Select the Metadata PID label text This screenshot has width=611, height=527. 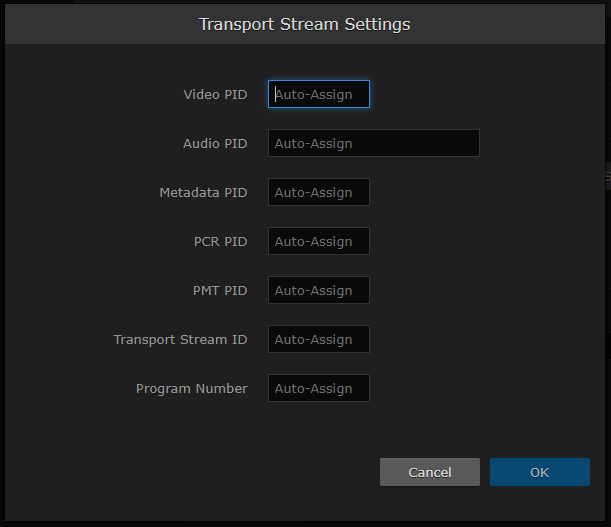[203, 193]
